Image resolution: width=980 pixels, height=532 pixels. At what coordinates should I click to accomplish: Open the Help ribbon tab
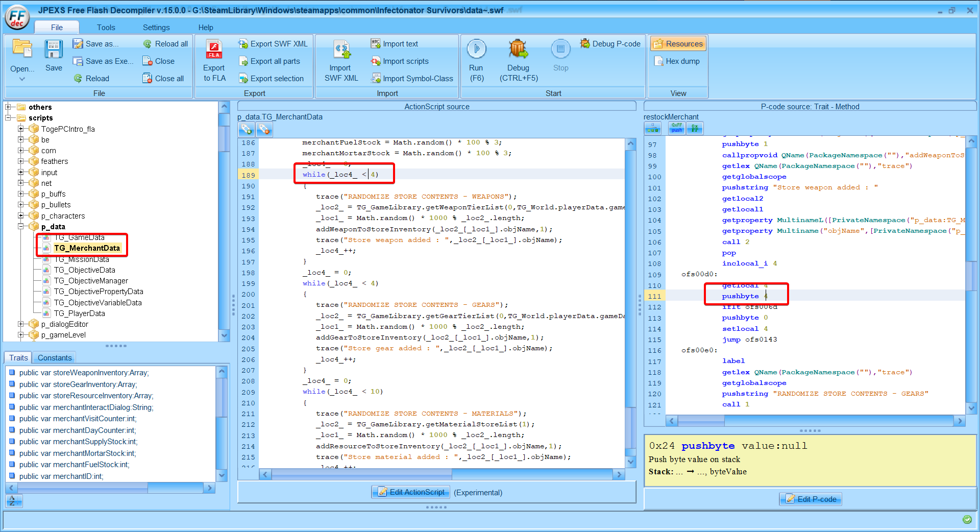(206, 28)
